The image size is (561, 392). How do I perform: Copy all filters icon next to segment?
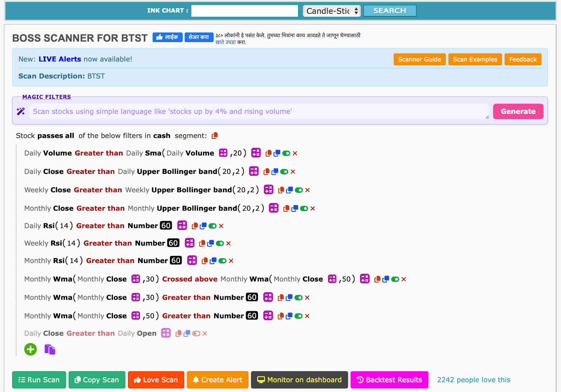[x=215, y=136]
